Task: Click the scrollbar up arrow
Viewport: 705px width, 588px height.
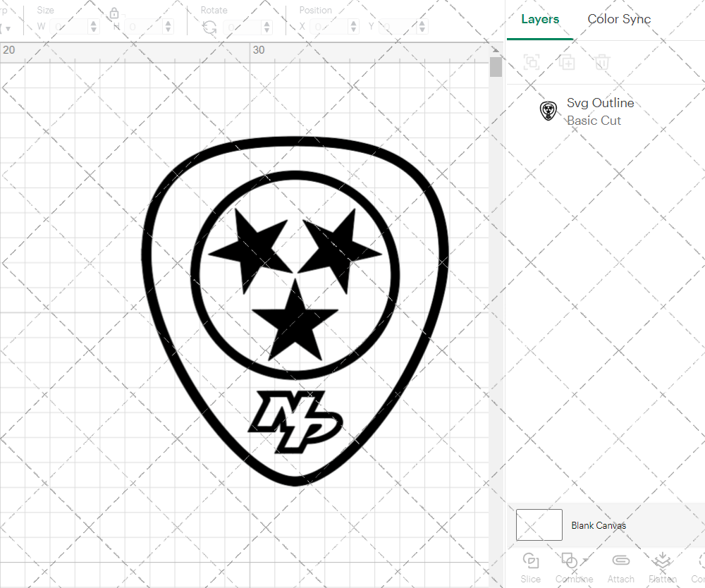Action: click(496, 50)
